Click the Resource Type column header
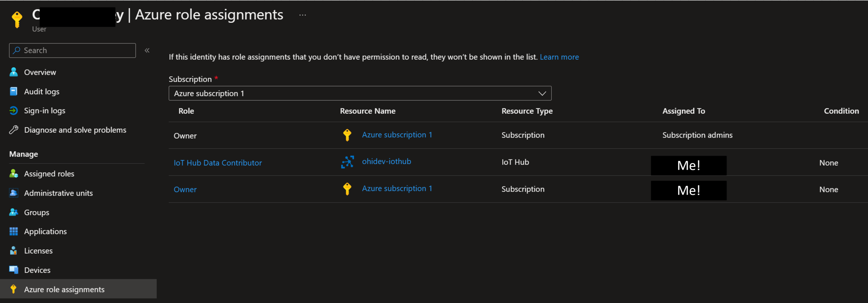Viewport: 868px width, 303px height. tap(527, 111)
